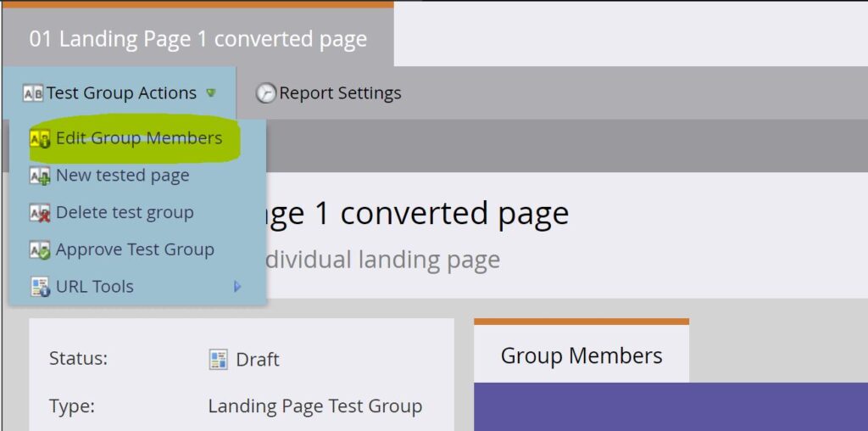Screen dimensions: 868x431
Task: Choose Delete test group menu entry
Action: [125, 213]
